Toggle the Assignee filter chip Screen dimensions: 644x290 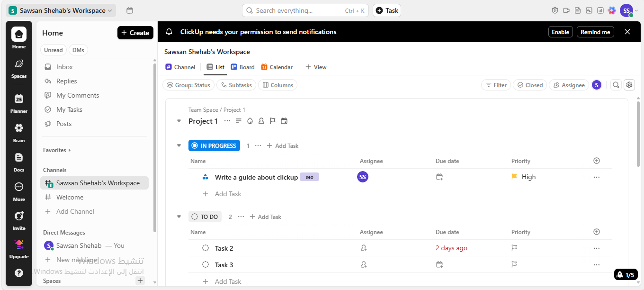click(x=569, y=85)
